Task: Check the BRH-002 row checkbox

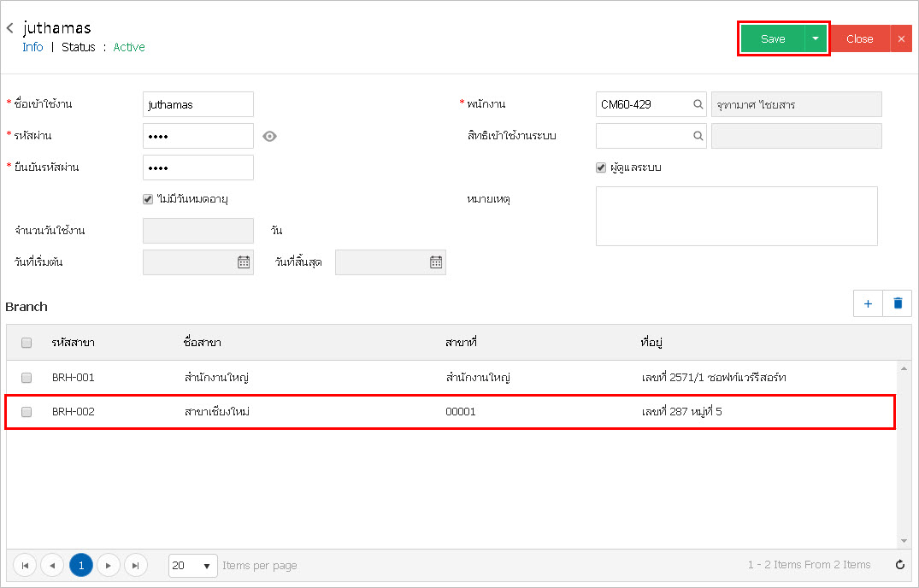Action: [x=27, y=412]
